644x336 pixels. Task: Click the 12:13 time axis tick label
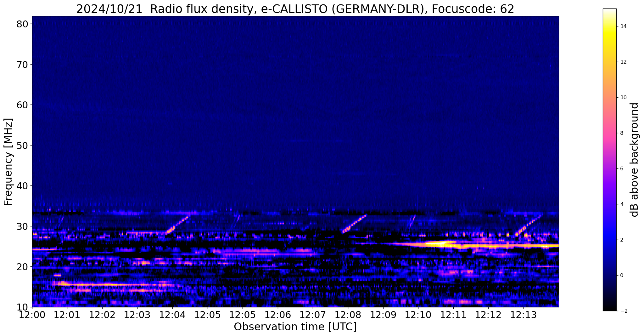[x=524, y=315]
